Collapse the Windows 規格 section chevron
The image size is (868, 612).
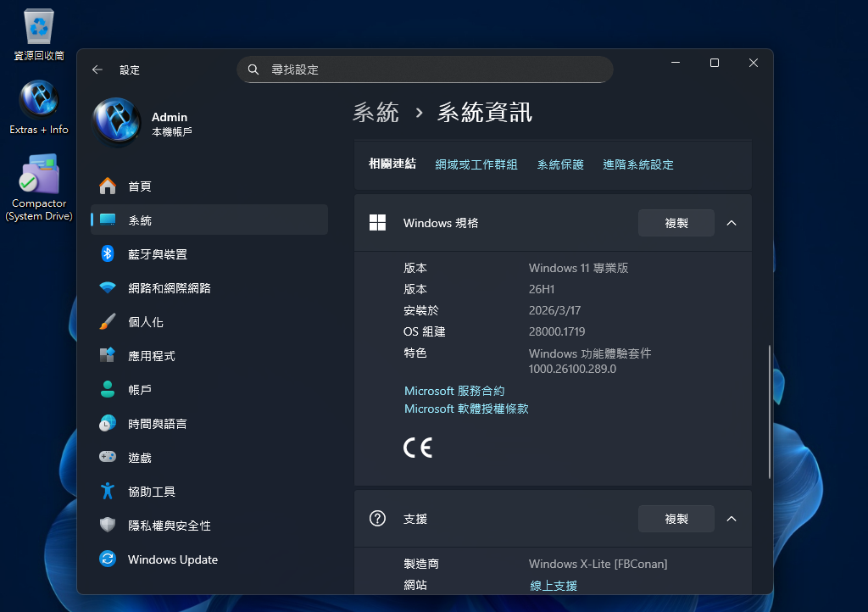point(732,223)
